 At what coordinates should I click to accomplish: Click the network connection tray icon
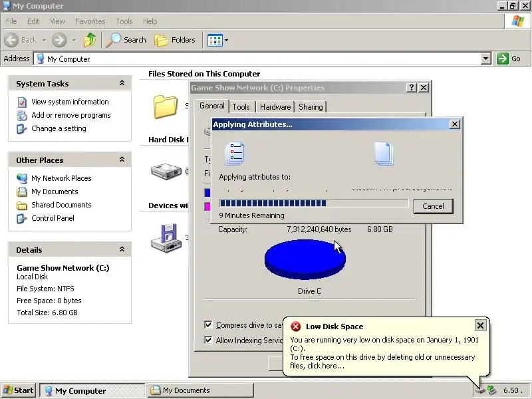(x=491, y=390)
